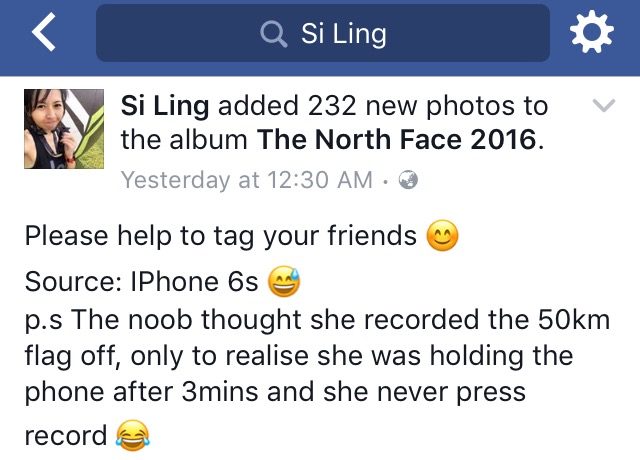Click the Si Ling search field
The width and height of the screenshot is (640, 460).
323,33
